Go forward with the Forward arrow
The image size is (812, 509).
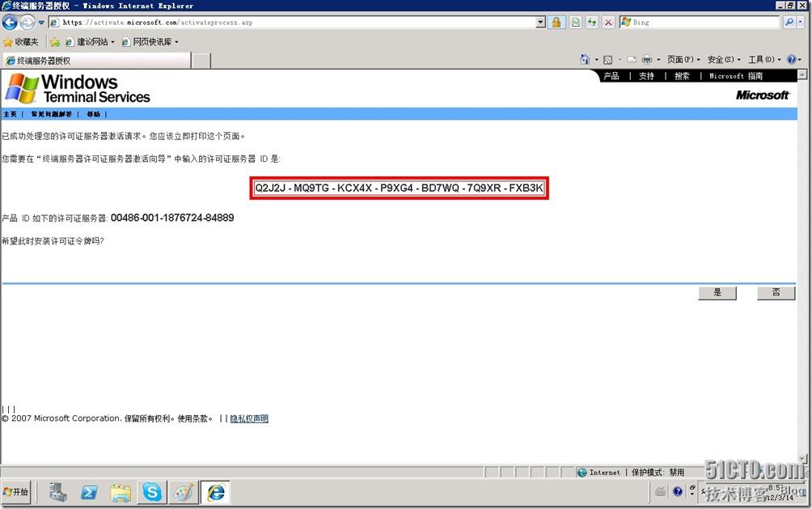[27, 23]
